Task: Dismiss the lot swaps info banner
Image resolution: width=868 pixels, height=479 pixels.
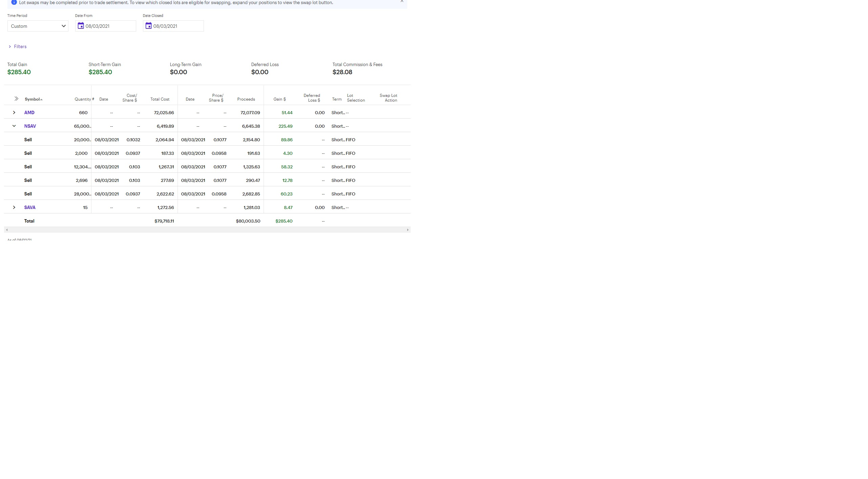Action: click(x=402, y=1)
